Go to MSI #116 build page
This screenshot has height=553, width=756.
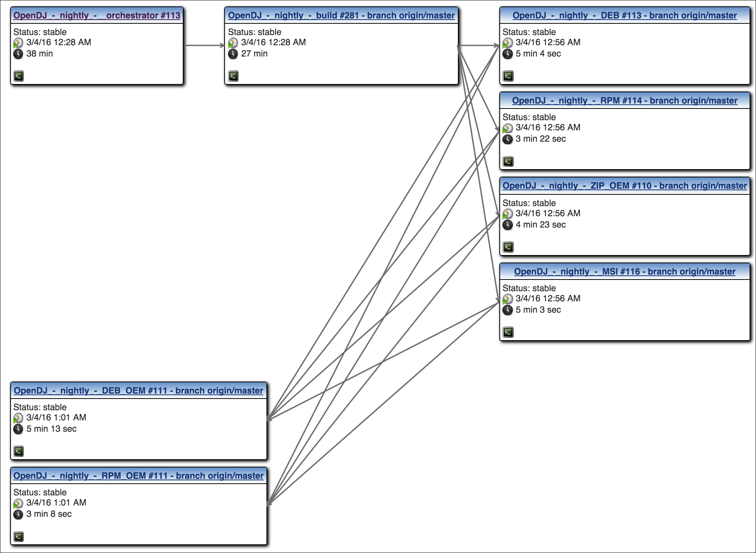click(624, 272)
